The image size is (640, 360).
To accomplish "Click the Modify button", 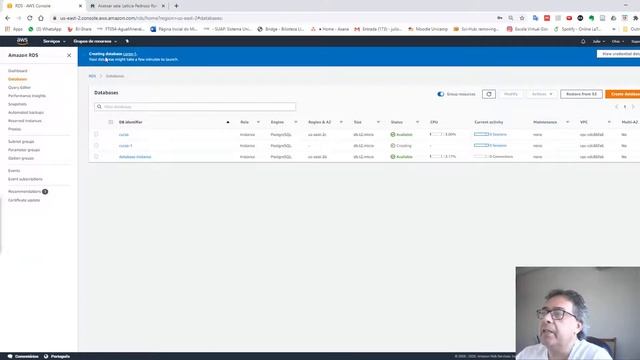I will (x=511, y=94).
